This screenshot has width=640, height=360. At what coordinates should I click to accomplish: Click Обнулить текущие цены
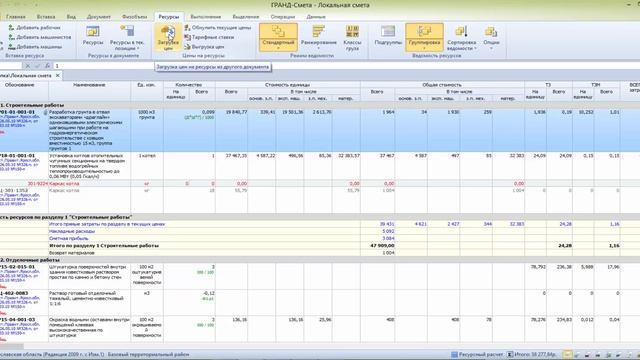(218, 28)
